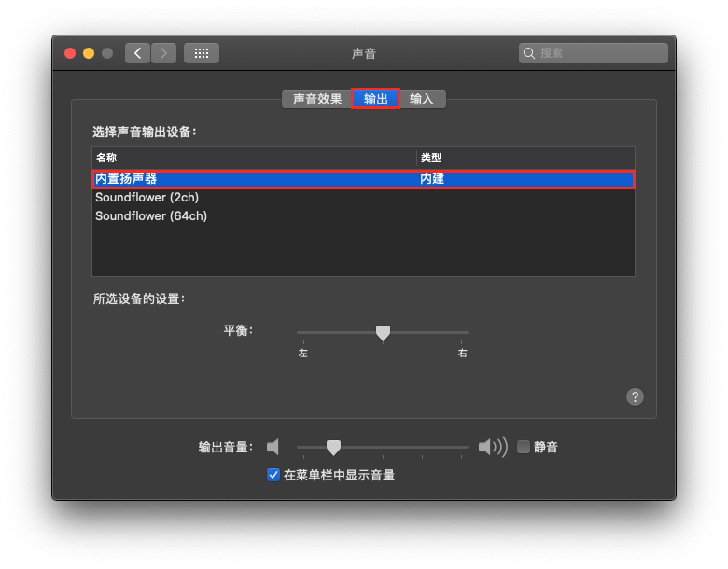The height and width of the screenshot is (569, 728).
Task: Click the search magnifier icon
Action: pos(529,53)
